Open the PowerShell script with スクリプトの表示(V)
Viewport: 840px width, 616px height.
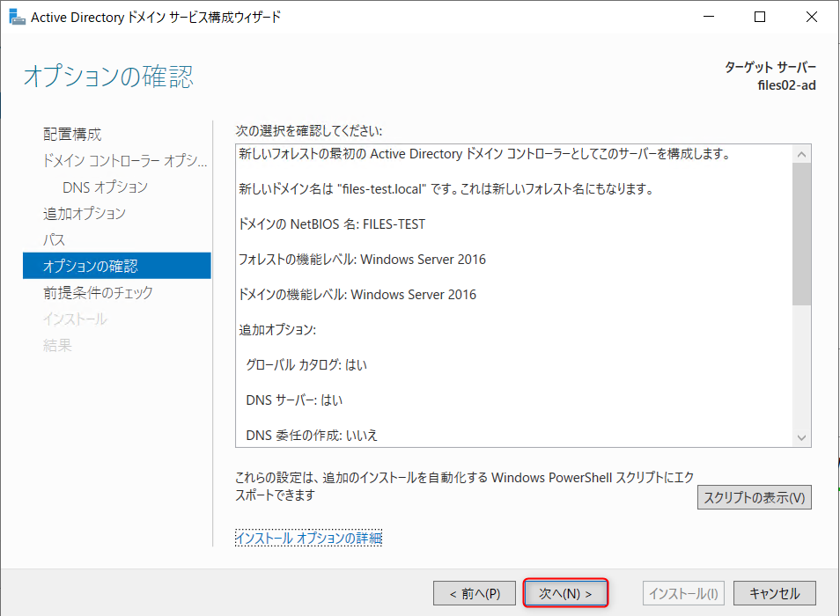[754, 497]
